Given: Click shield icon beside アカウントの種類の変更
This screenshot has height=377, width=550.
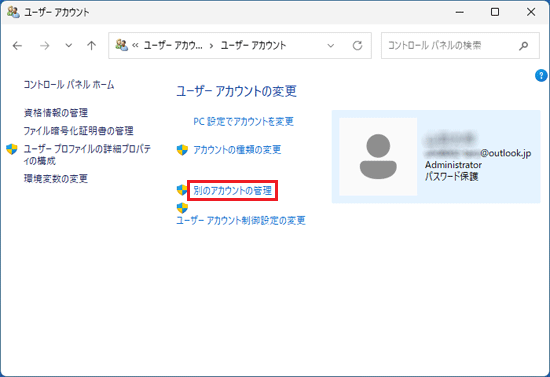Looking at the screenshot, I should click(x=182, y=150).
